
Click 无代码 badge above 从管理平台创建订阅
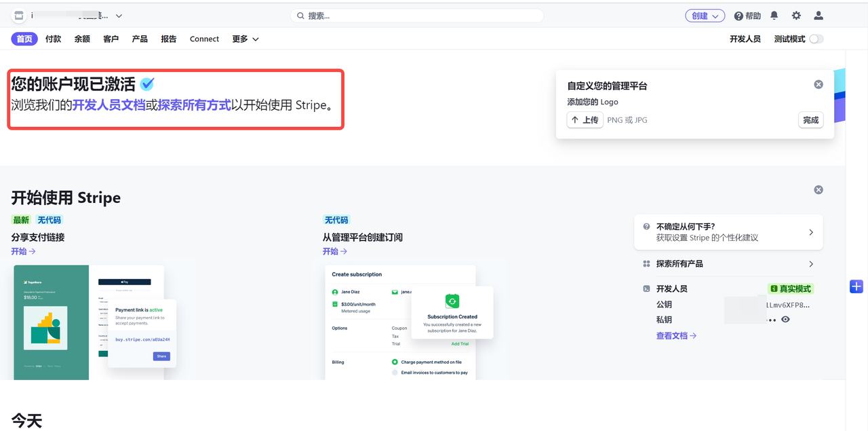click(x=336, y=220)
